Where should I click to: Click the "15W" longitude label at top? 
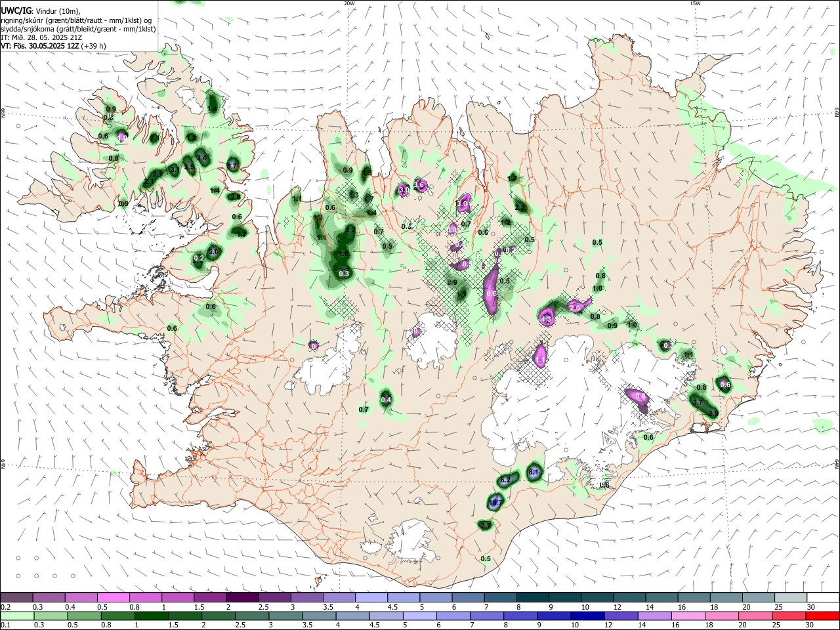click(695, 3)
